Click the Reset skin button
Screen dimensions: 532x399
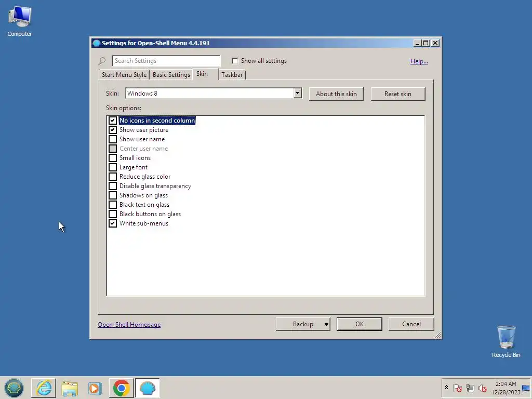click(x=397, y=94)
